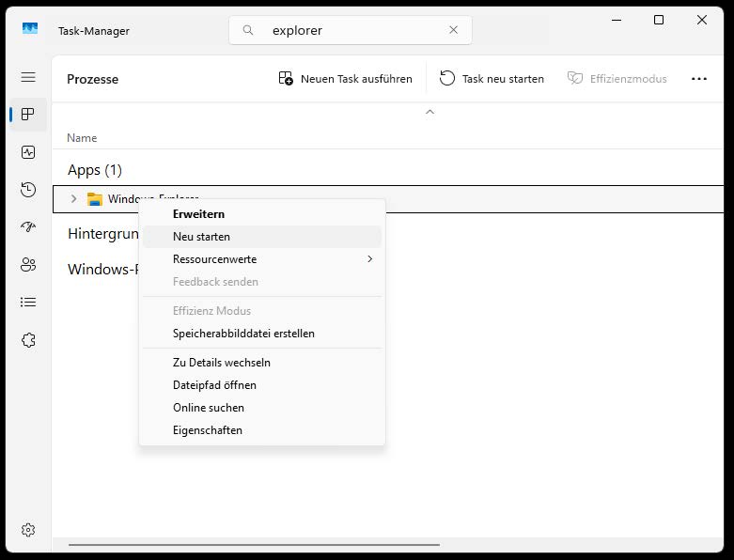Open the Performance sidebar icon
734x560 pixels.
tap(28, 152)
